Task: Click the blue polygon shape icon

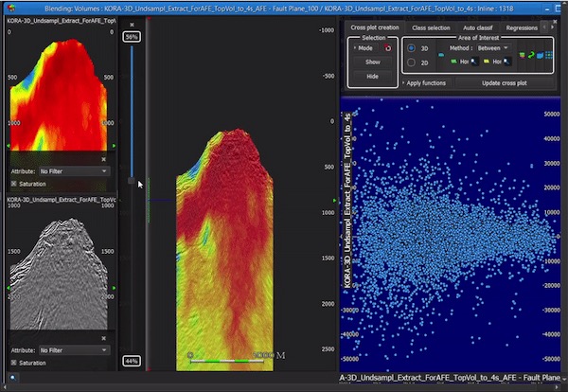Action: click(x=541, y=56)
